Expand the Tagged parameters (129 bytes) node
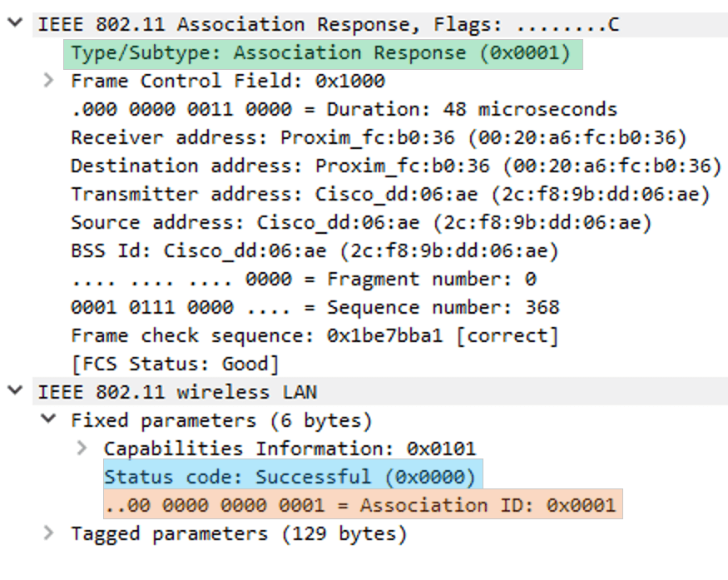Viewport: 728px width, 580px height. (49, 533)
